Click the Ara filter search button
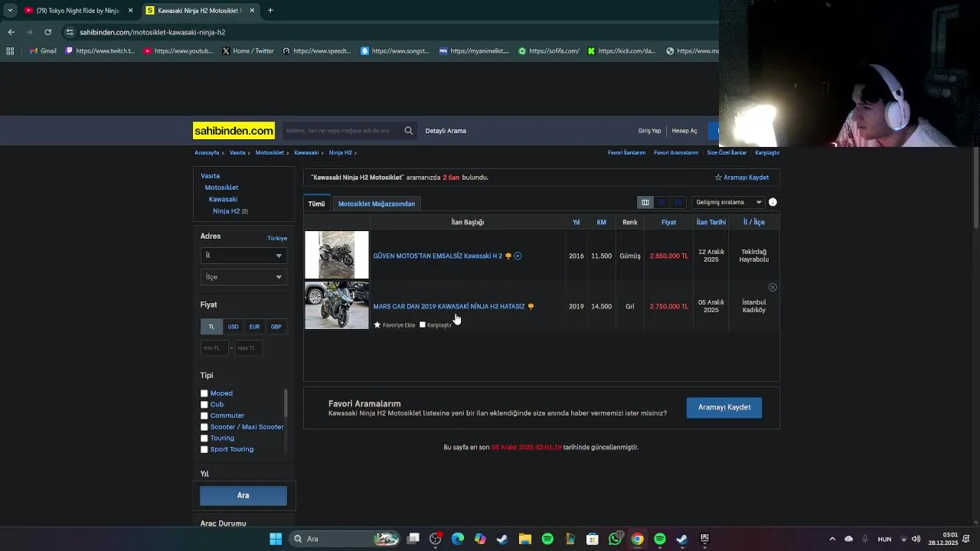 coord(243,495)
